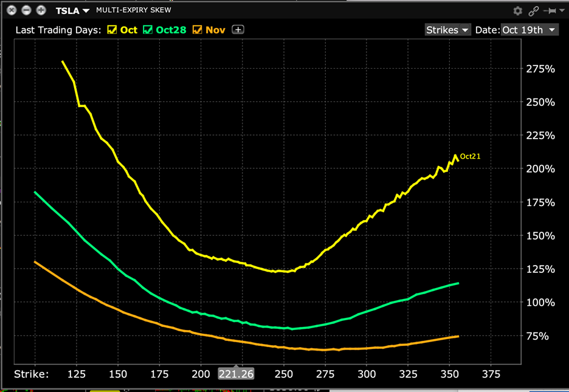Open chart settings with the gear icon
The image size is (569, 392).
517,10
